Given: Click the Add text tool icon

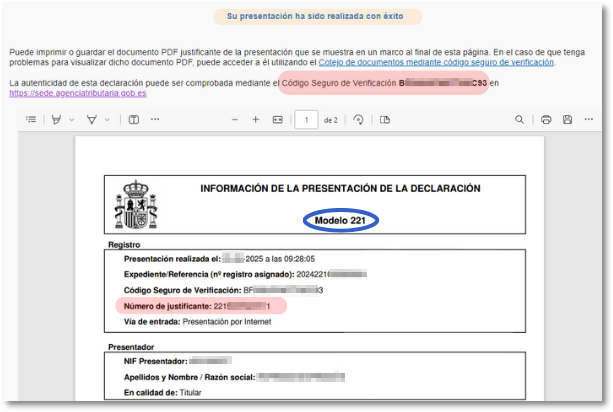Looking at the screenshot, I should pos(133,119).
